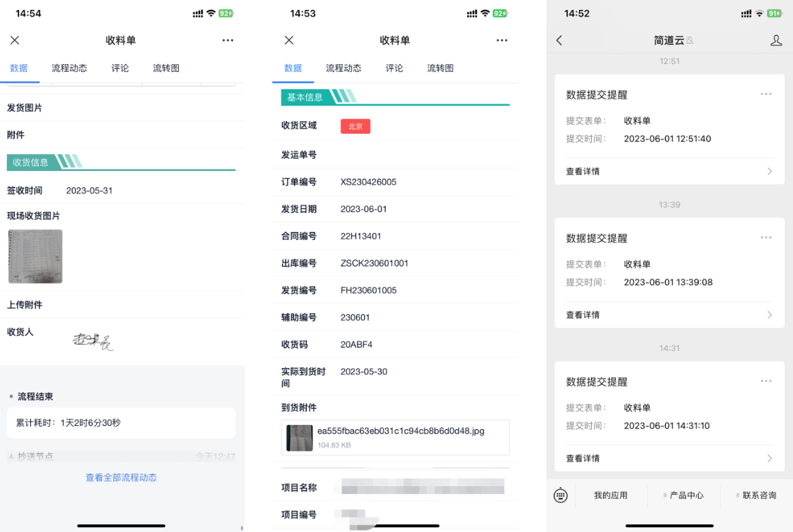Open the profile icon in the 简道云 header
The height and width of the screenshot is (532, 793).
[775, 41]
